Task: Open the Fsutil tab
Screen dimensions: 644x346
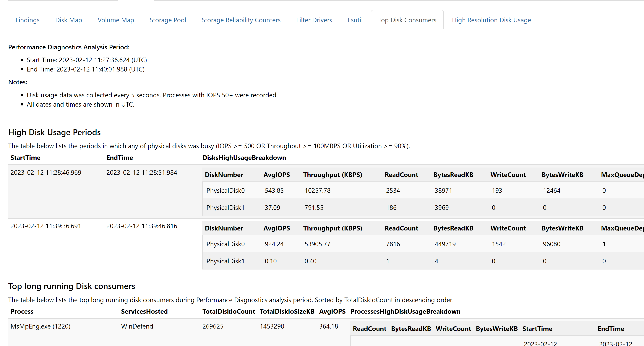Action: [x=355, y=20]
